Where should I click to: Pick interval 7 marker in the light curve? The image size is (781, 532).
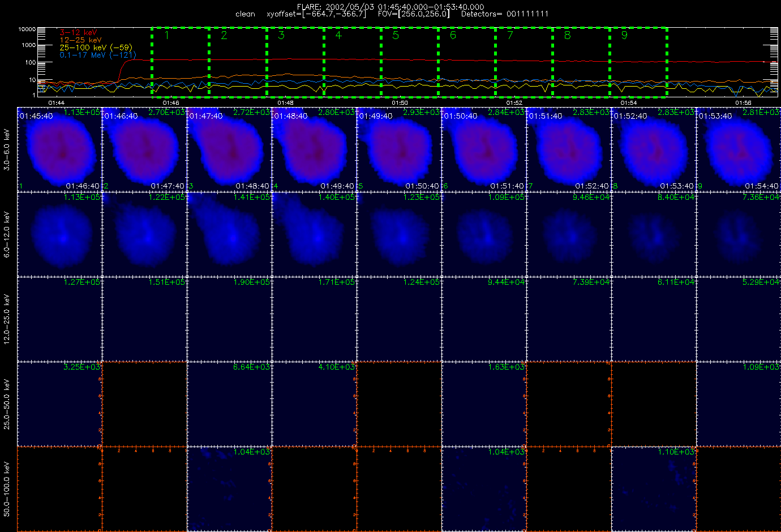tap(510, 35)
